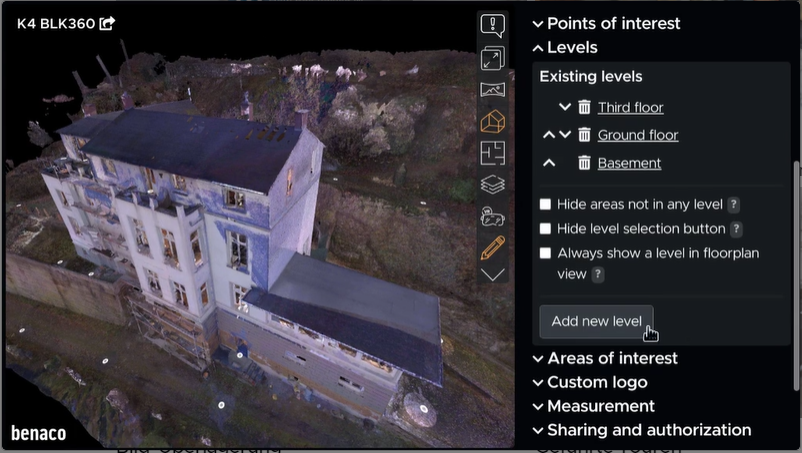Show help for Hide level selection button
802x453 pixels.
tap(736, 229)
